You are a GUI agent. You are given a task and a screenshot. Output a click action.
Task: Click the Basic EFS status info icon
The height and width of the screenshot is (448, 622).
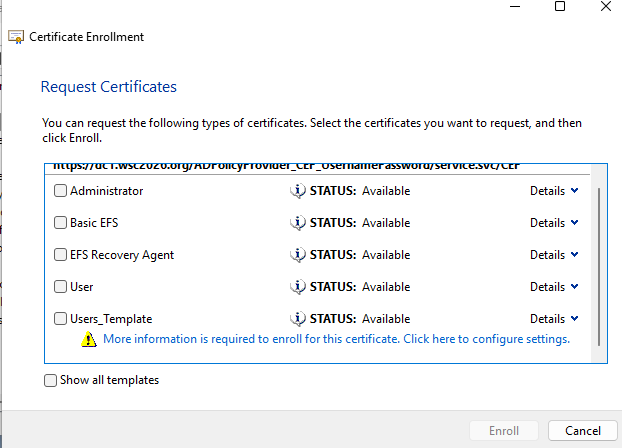298,223
